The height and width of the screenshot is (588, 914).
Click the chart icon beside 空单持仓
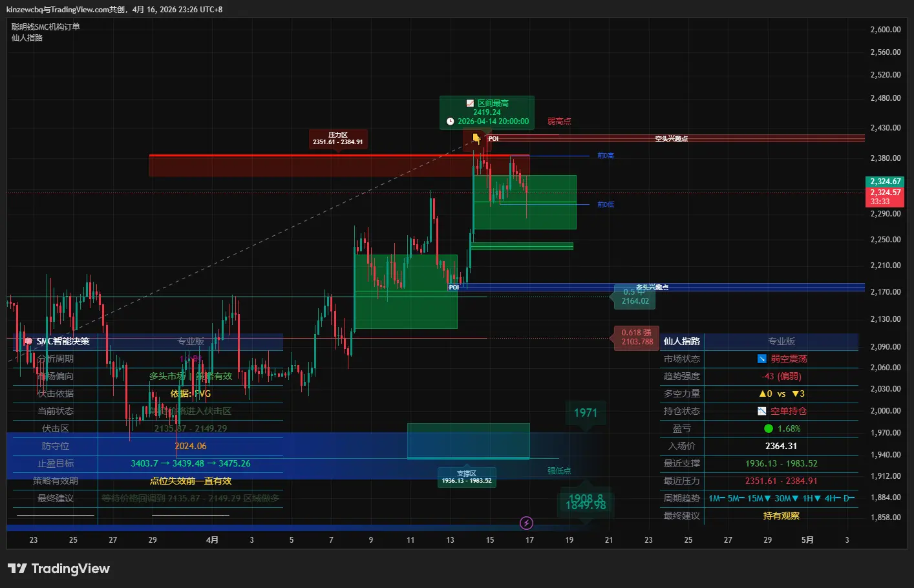click(762, 411)
